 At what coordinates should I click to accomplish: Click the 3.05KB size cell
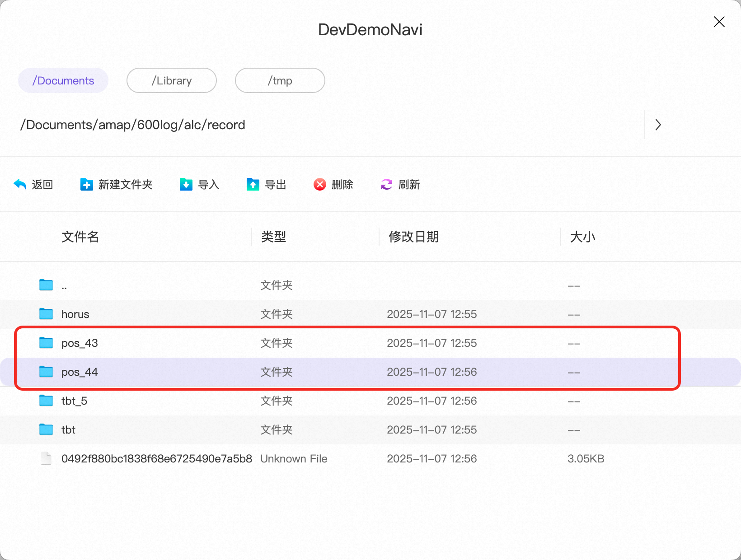click(586, 458)
